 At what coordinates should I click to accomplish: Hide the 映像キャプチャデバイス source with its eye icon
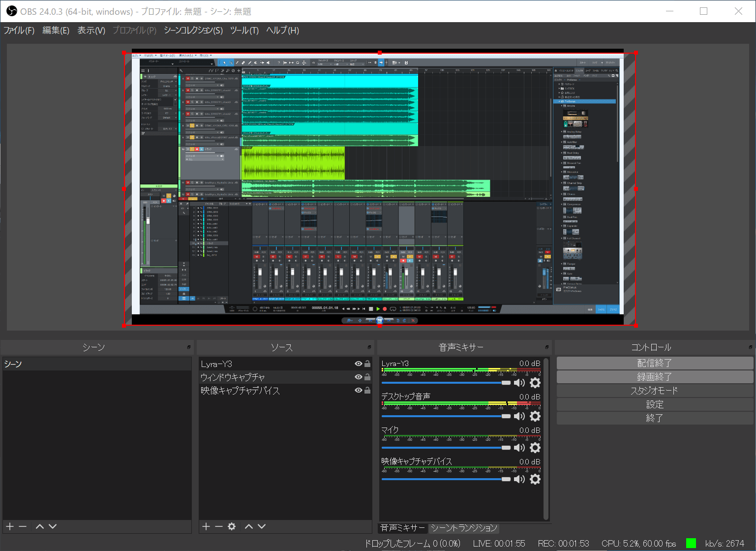(359, 390)
